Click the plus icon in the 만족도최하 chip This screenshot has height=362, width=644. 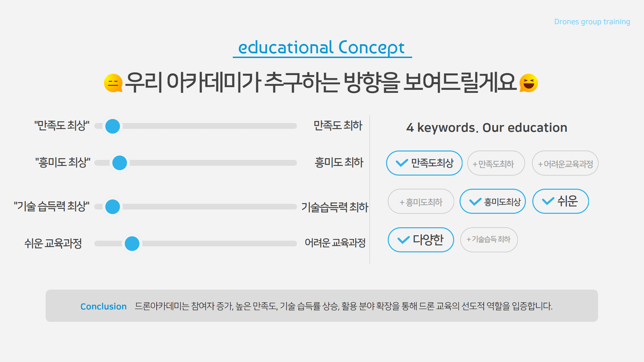475,164
